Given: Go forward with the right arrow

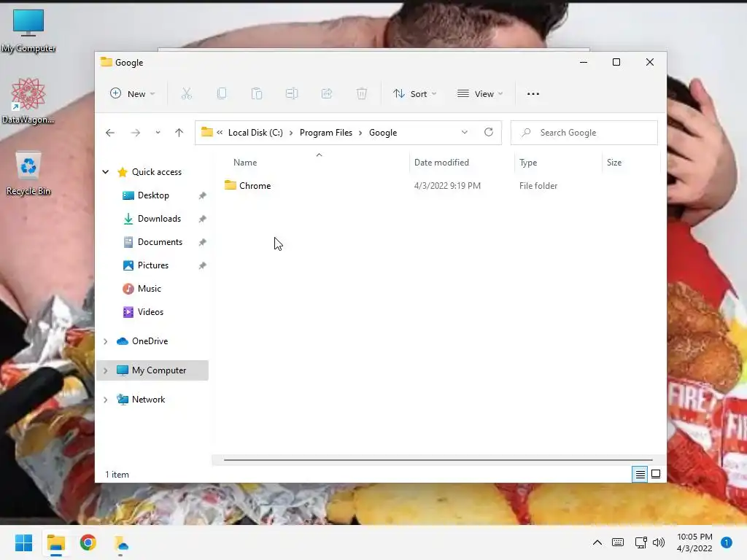Looking at the screenshot, I should click(x=136, y=133).
